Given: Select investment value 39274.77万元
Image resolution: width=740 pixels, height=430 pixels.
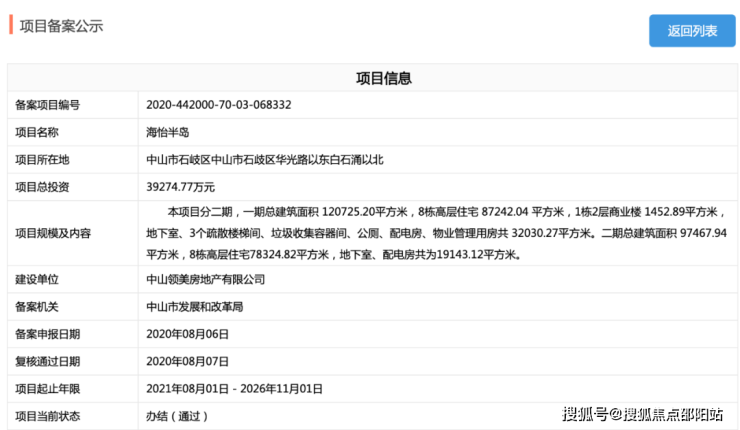Looking at the screenshot, I should pyautogui.click(x=180, y=187).
